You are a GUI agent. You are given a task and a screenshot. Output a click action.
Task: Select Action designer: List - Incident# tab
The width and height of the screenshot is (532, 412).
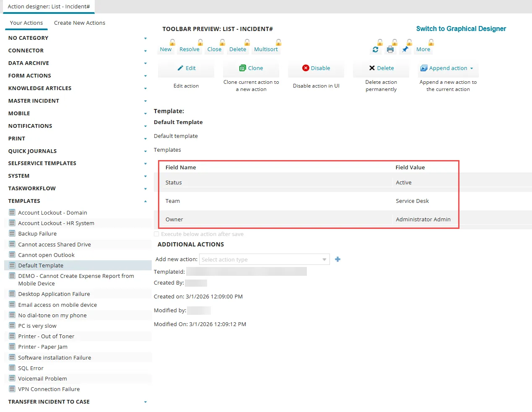(x=49, y=7)
